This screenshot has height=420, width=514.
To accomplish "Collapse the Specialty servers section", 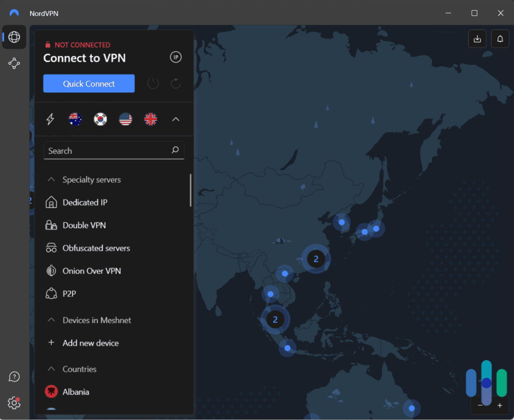I will point(51,179).
